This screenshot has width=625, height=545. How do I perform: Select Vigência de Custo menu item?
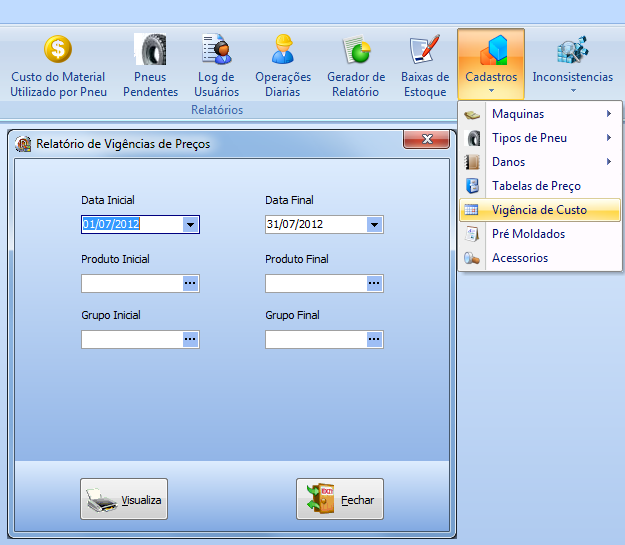[539, 210]
